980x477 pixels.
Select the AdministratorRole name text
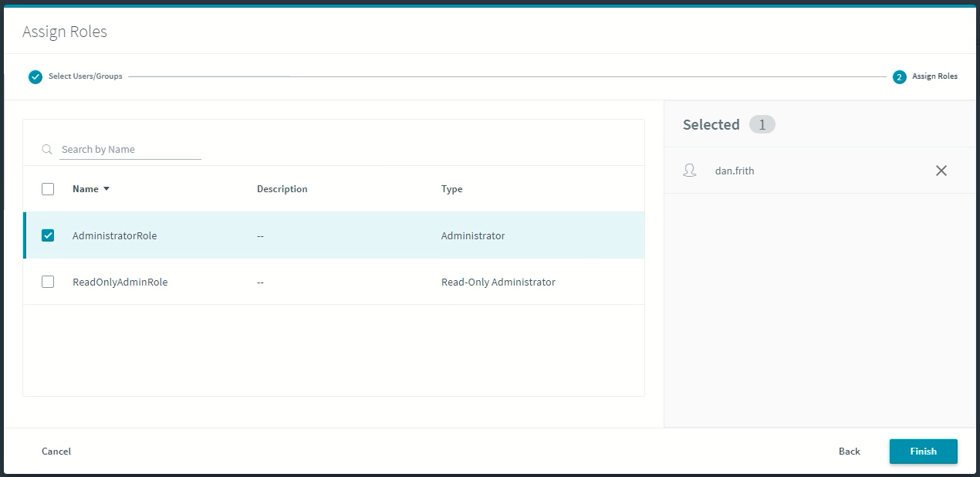[114, 235]
